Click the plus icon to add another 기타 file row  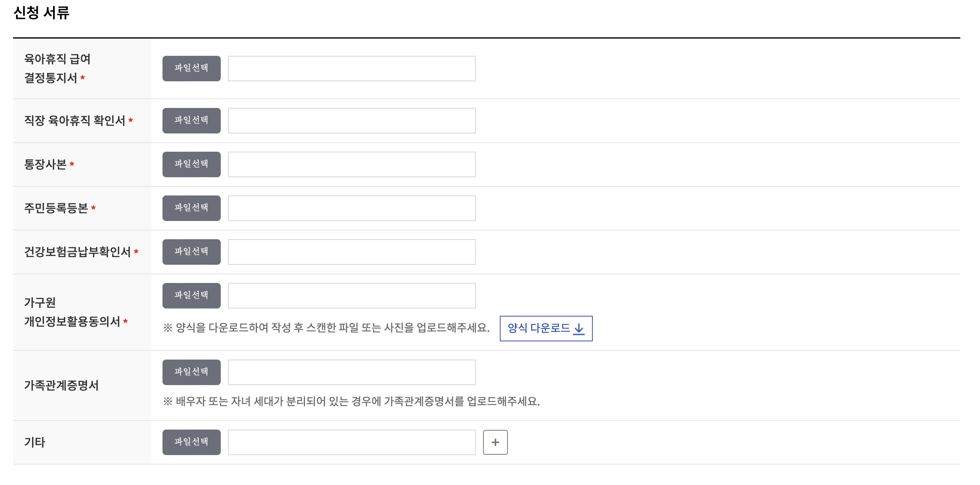tap(495, 442)
